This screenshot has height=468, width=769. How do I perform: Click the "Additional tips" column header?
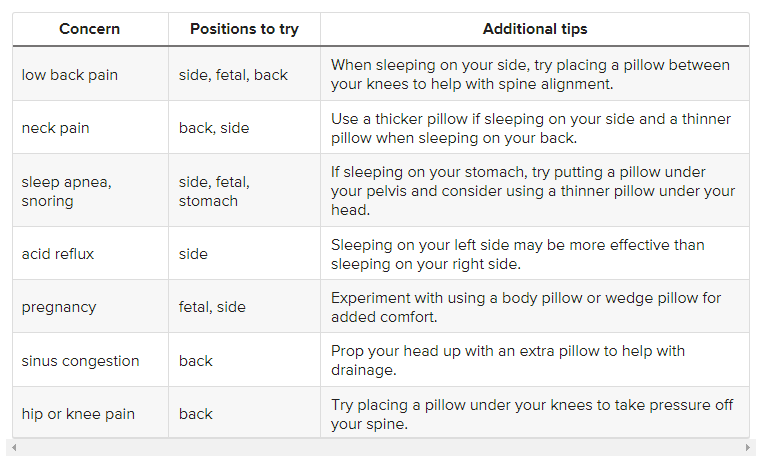tap(535, 29)
